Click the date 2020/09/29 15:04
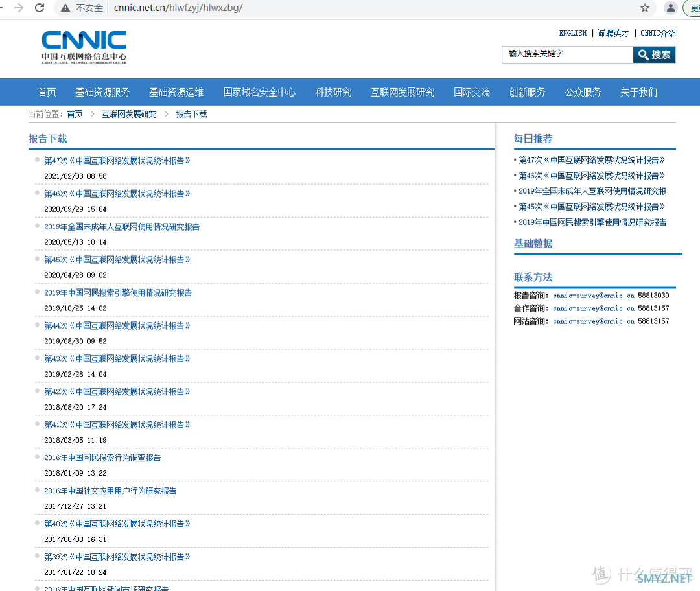700x591 pixels. (75, 209)
